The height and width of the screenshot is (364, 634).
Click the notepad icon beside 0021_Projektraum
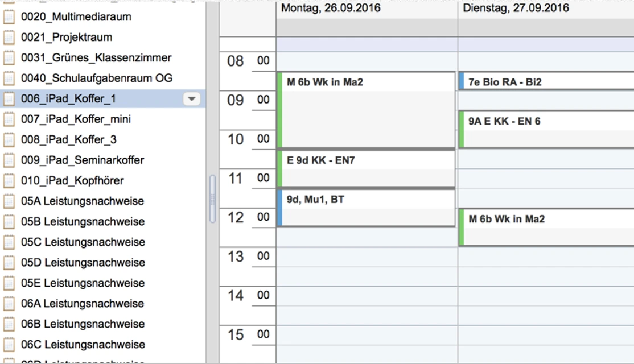[9, 38]
